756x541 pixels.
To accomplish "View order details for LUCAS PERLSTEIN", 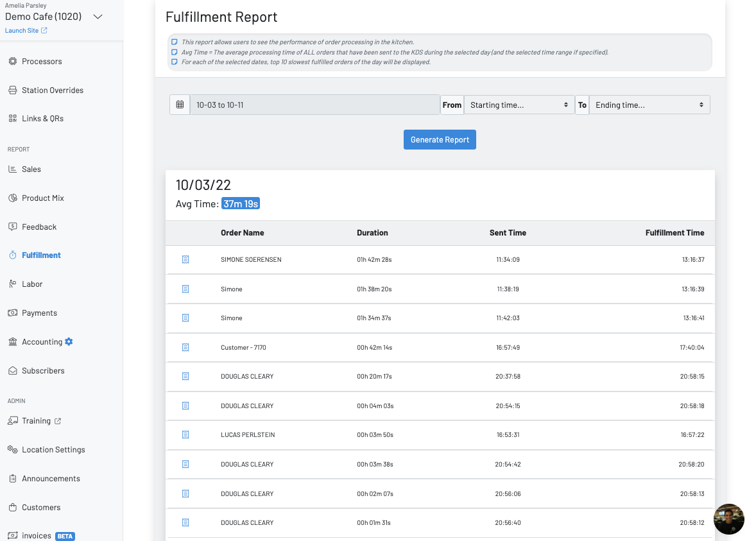I will click(185, 434).
